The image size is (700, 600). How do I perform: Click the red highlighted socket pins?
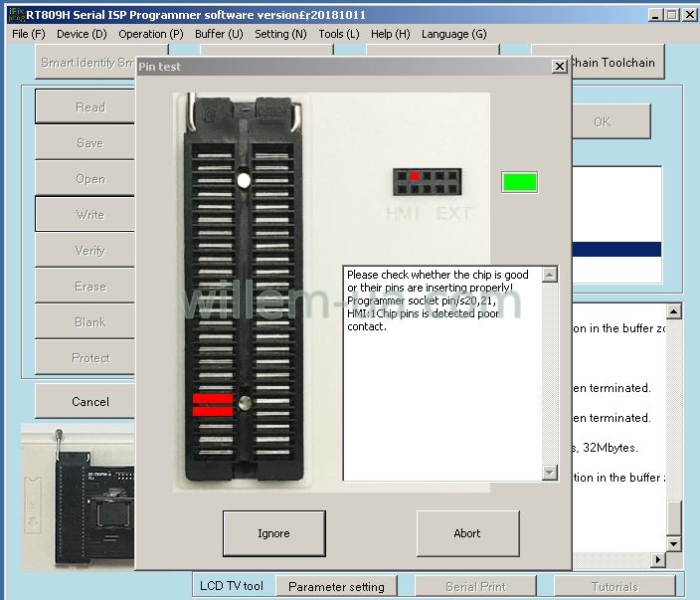213,405
